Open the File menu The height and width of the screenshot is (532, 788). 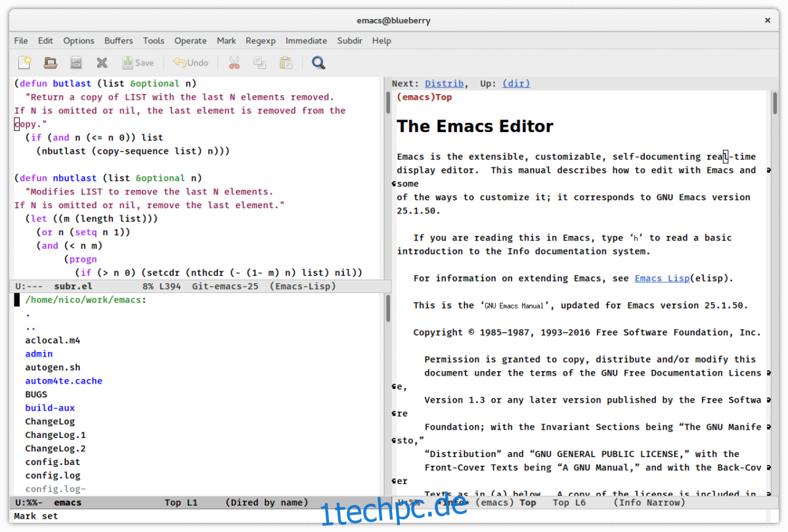pyautogui.click(x=21, y=41)
